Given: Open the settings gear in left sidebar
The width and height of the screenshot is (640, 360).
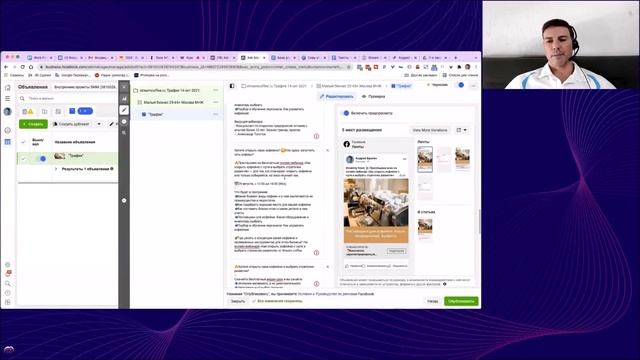Looking at the screenshot, I should tap(7, 265).
